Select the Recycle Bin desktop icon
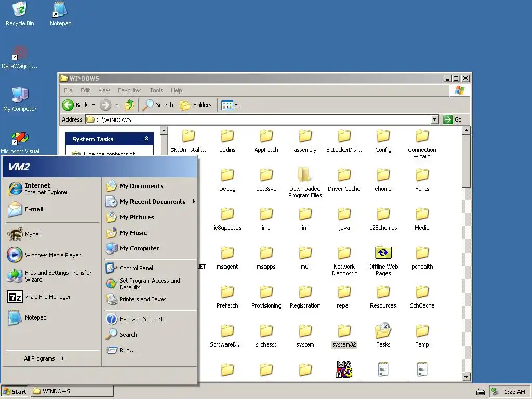 (20, 14)
